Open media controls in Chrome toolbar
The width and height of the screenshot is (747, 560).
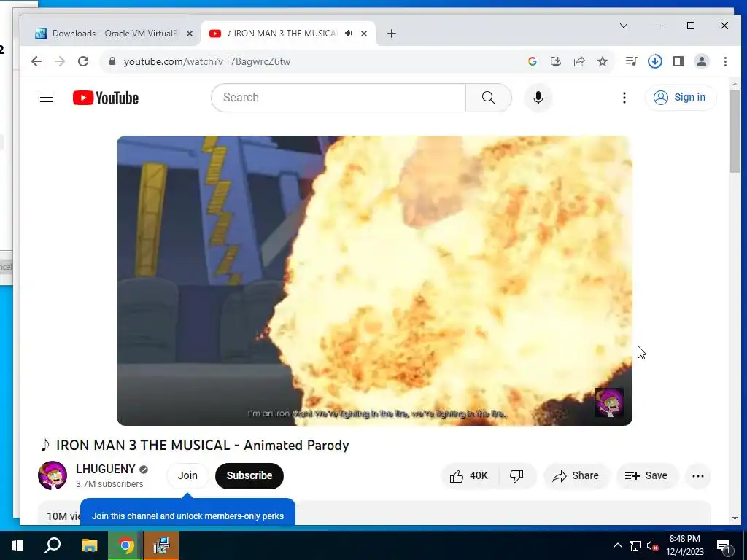point(631,61)
